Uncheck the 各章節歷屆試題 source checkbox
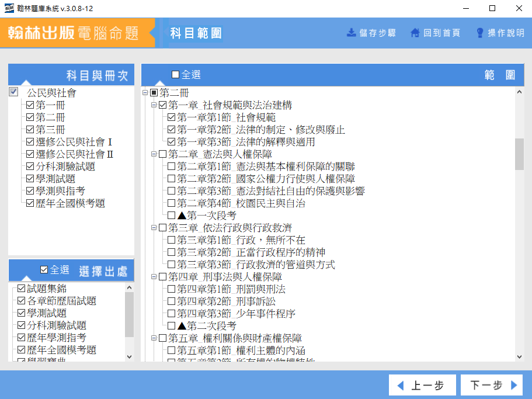Image resolution: width=532 pixels, height=399 pixels. pyautogui.click(x=22, y=301)
